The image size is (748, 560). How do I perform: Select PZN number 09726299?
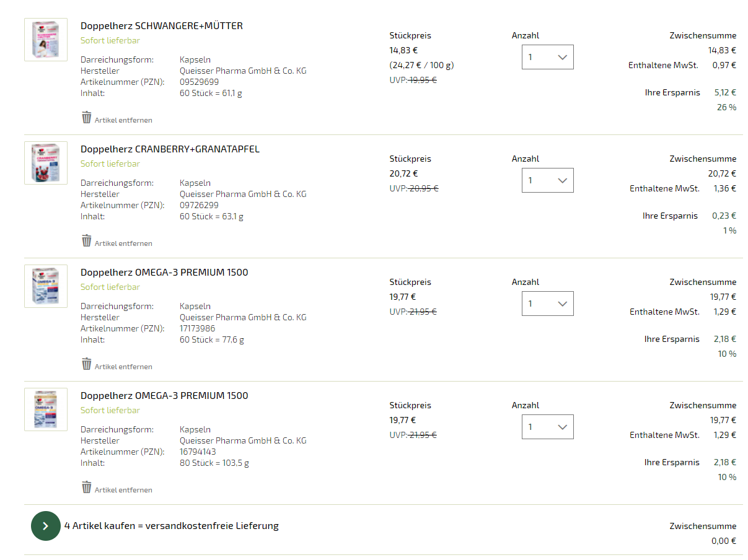(199, 205)
